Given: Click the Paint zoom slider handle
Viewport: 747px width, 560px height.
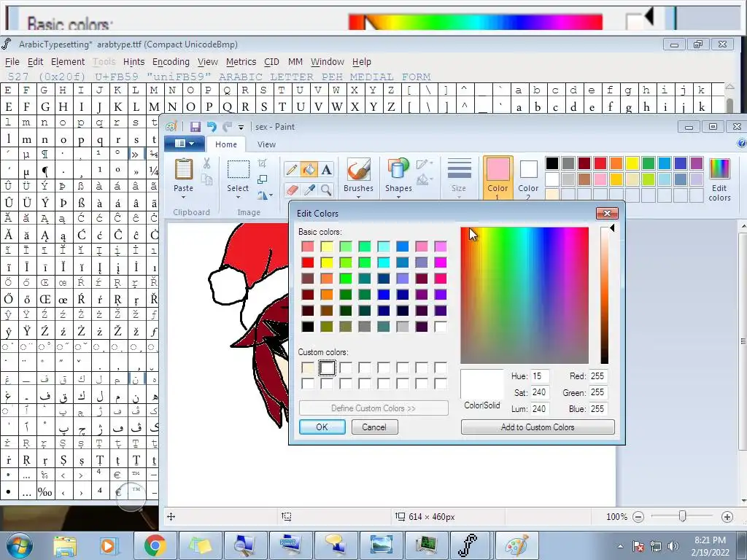Looking at the screenshot, I should coord(682,516).
